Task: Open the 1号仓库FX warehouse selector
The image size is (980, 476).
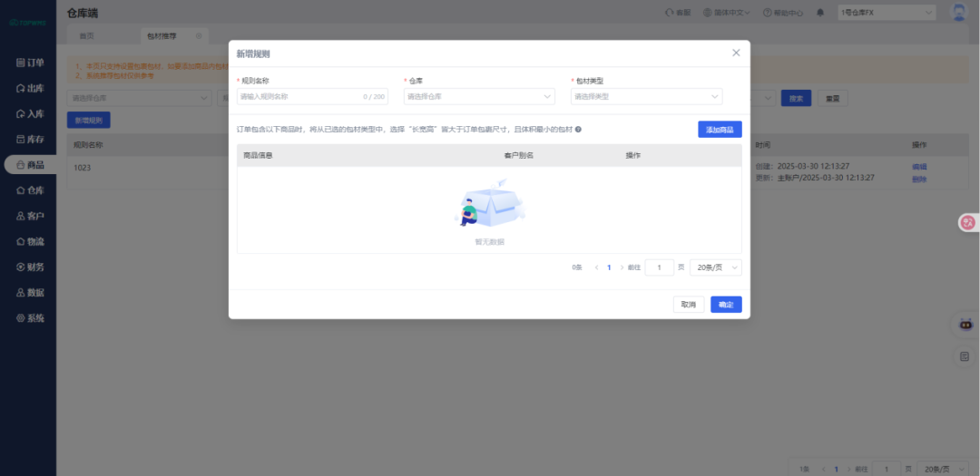Action: pos(887,13)
